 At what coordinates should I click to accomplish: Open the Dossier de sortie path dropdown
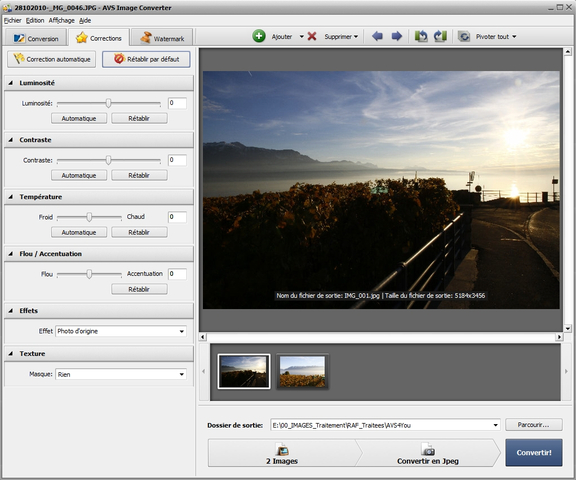496,425
